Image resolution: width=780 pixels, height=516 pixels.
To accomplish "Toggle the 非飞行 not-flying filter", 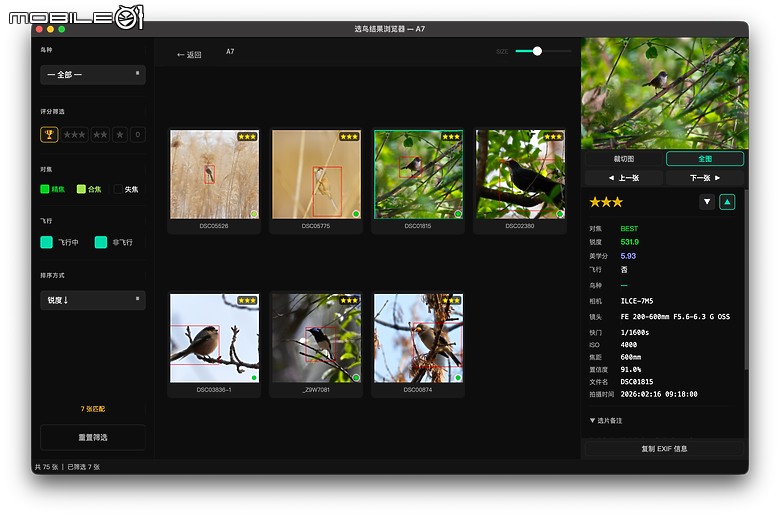I will coord(101,242).
